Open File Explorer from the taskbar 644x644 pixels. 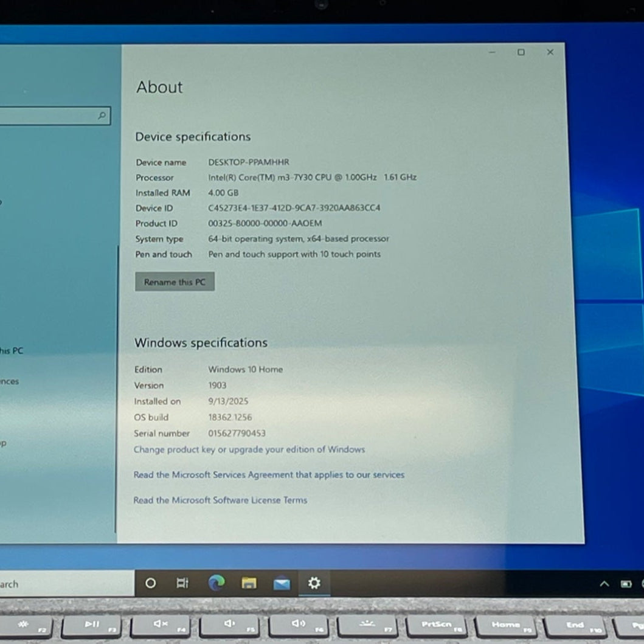pos(249,583)
